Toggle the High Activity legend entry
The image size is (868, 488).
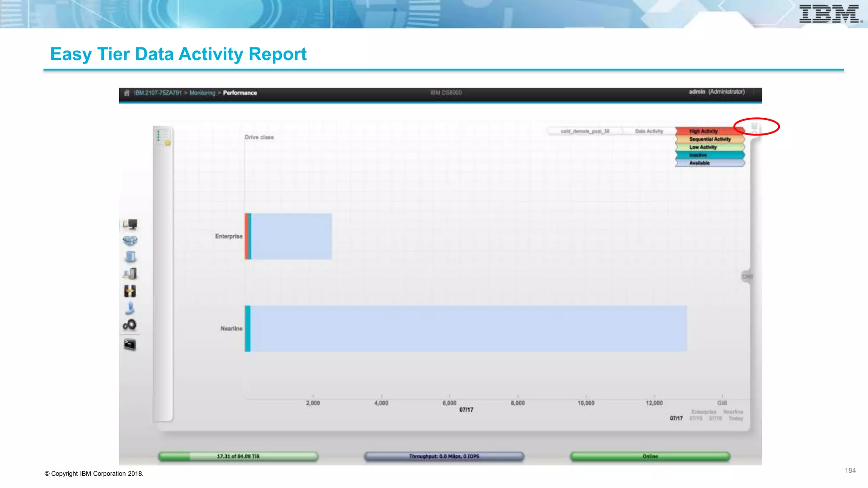pos(710,131)
